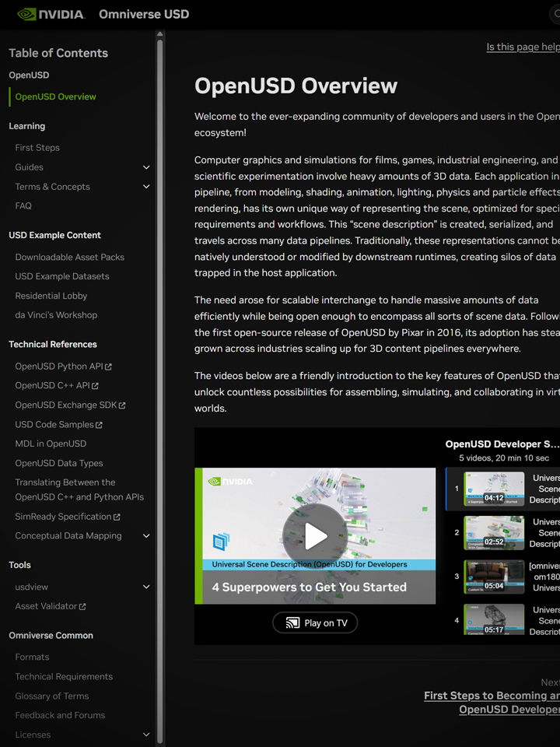Viewport: 560px width, 747px height.
Task: Expand the usdview chevron
Action: coord(146,587)
